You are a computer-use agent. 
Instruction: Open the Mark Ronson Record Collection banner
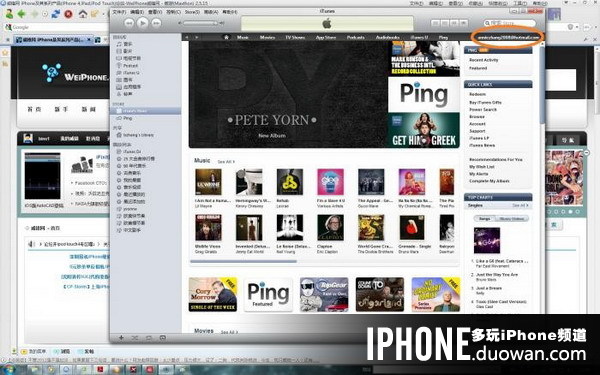pyautogui.click(x=424, y=59)
